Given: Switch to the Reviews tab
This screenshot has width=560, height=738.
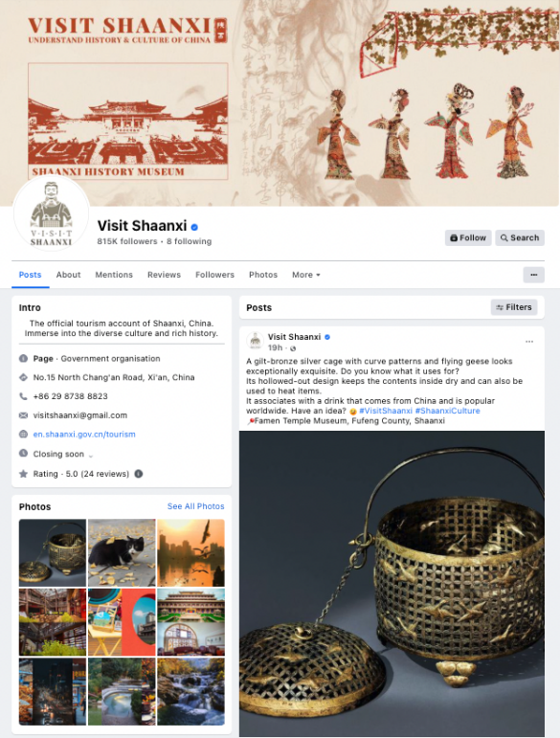Looking at the screenshot, I should (x=164, y=275).
